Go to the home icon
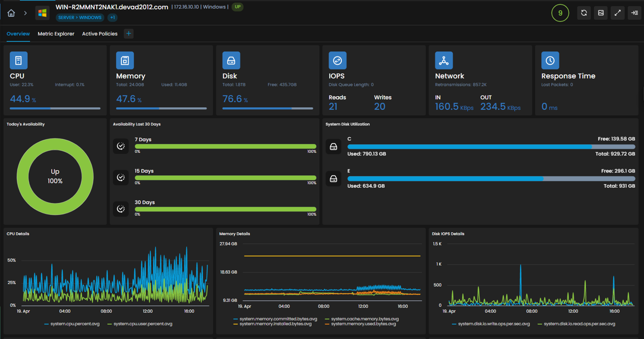The image size is (644, 339). [11, 13]
